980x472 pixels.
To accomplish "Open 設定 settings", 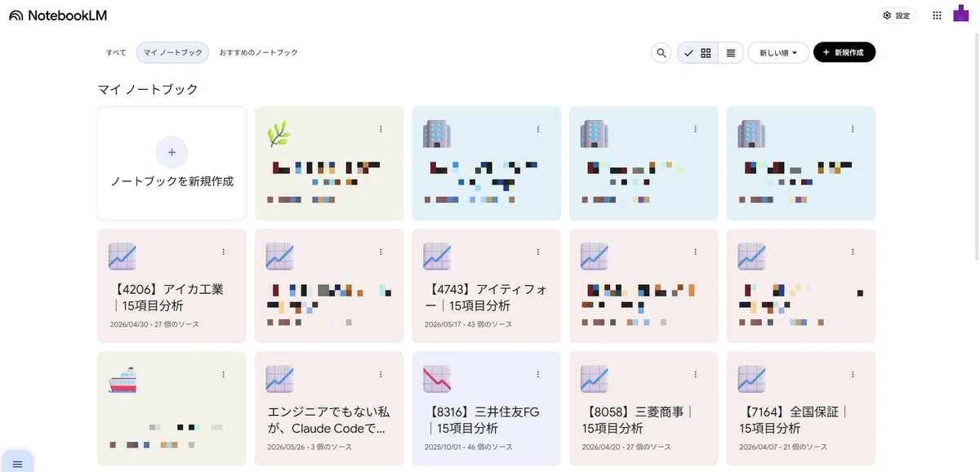I will pos(897,16).
